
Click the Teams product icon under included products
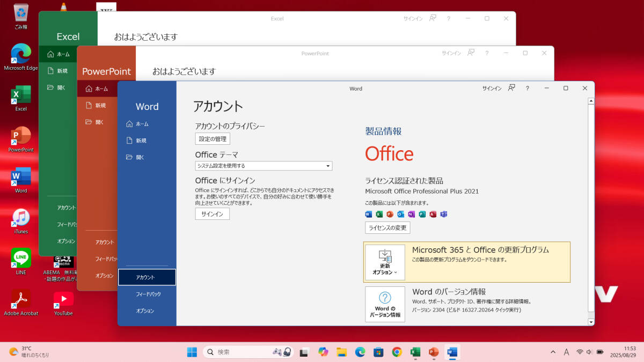pos(444,214)
